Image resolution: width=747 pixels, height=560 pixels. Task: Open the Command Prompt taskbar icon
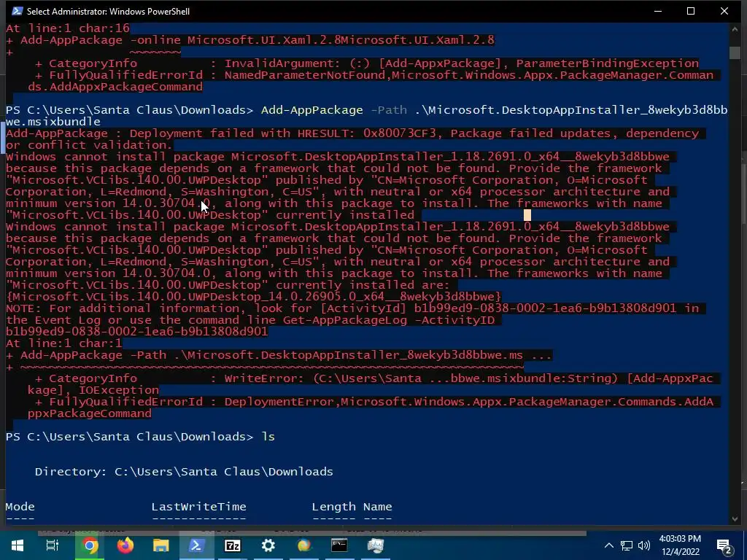pyautogui.click(x=339, y=545)
